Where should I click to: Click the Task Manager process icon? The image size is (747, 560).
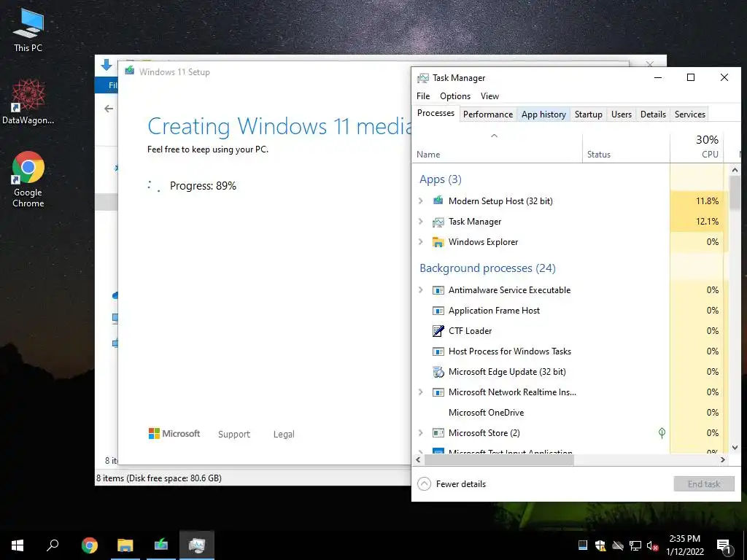[x=438, y=222]
